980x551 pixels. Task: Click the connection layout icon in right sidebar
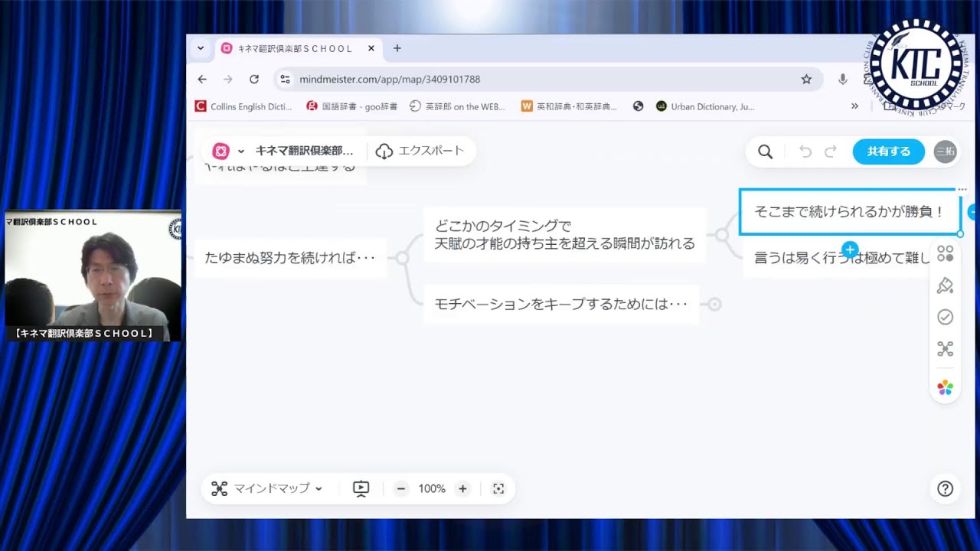click(x=945, y=349)
